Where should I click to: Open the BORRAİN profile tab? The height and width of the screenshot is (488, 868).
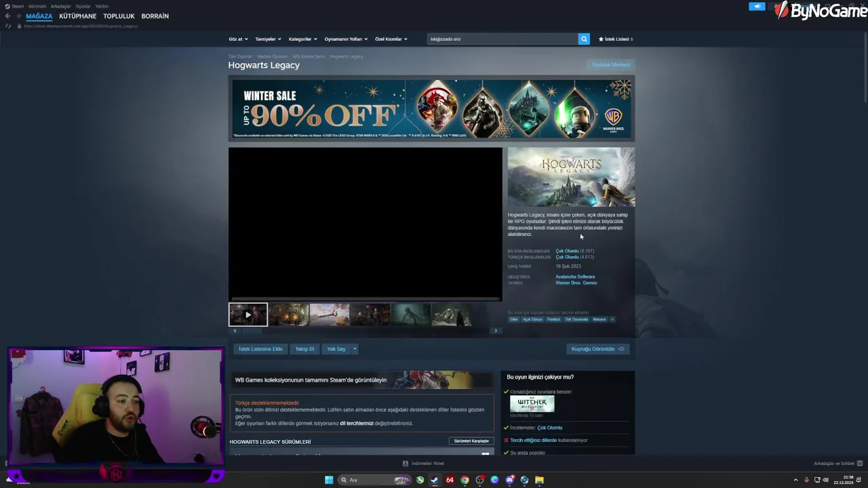tap(155, 16)
